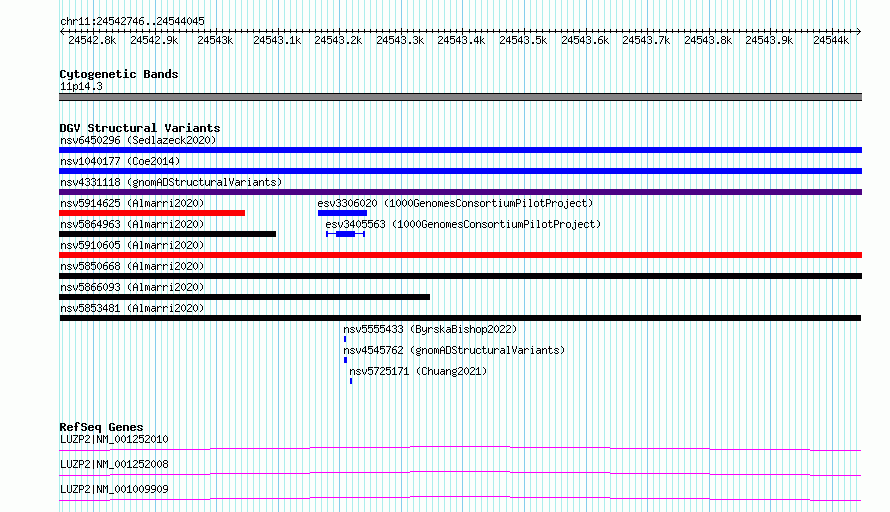The image size is (890, 512).
Task: Open the nsv5914625 (Almarri2020) label
Action: coord(132,203)
